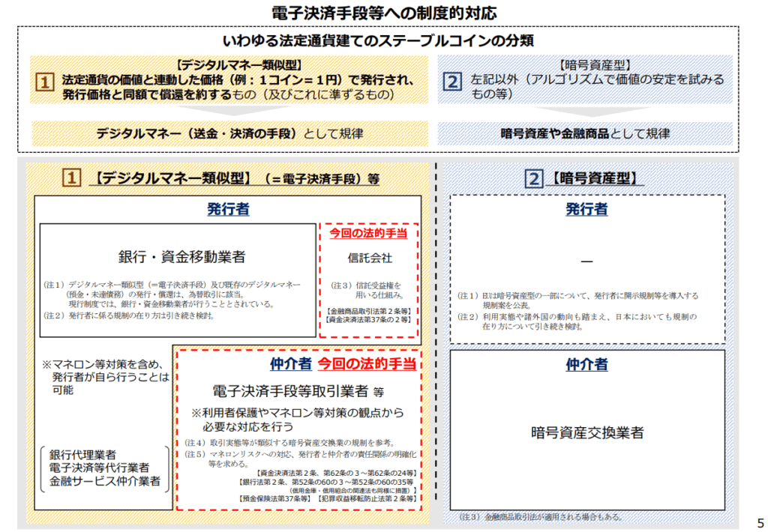Viewport: 768px width, 532px height.
Task: Click "仲介者" heading inside the red dashed box
Action: coord(290,363)
